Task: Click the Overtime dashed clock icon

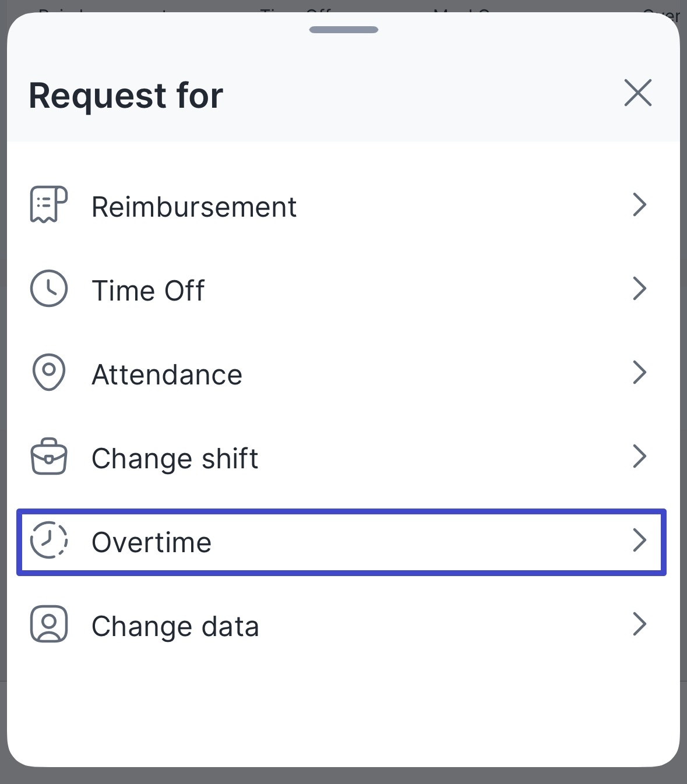Action: [49, 541]
